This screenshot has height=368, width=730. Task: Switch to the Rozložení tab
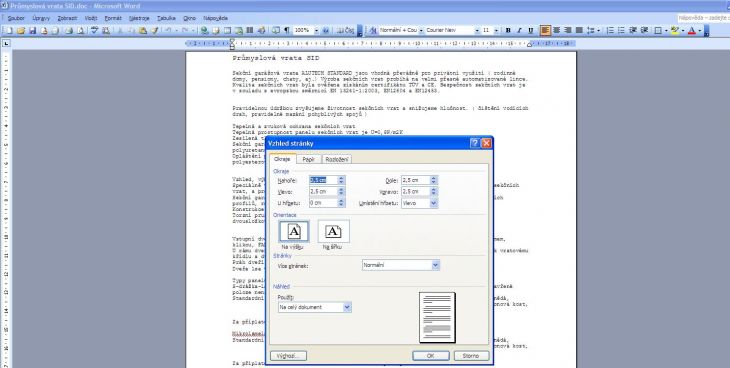click(x=337, y=159)
